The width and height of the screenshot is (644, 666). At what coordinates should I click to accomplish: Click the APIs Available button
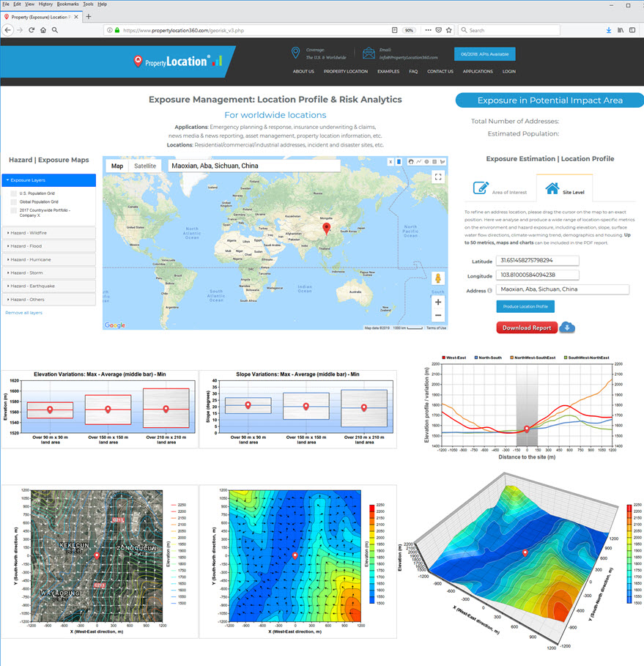tap(485, 54)
